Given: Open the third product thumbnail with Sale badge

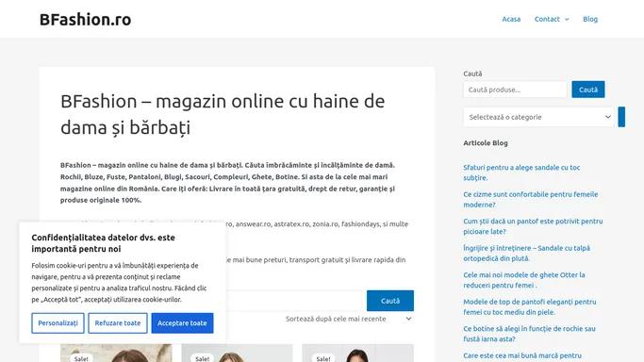Looking at the screenshot, I should click(357, 353).
